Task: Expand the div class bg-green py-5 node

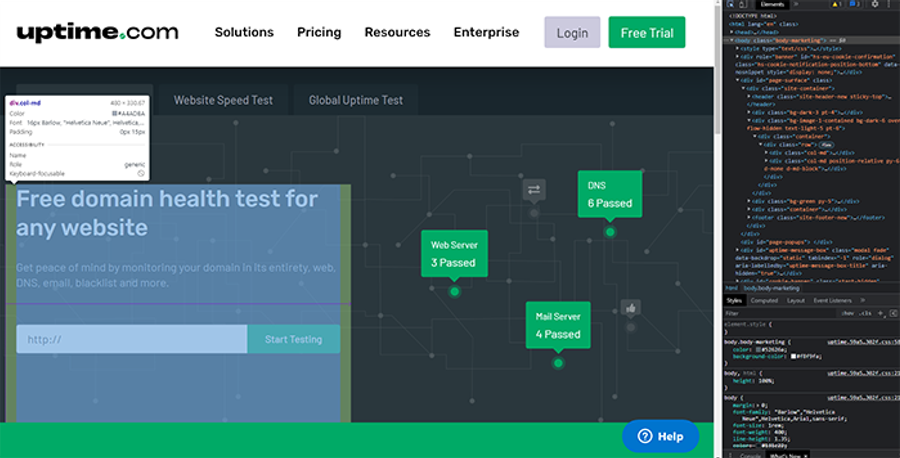Action: coord(749,201)
